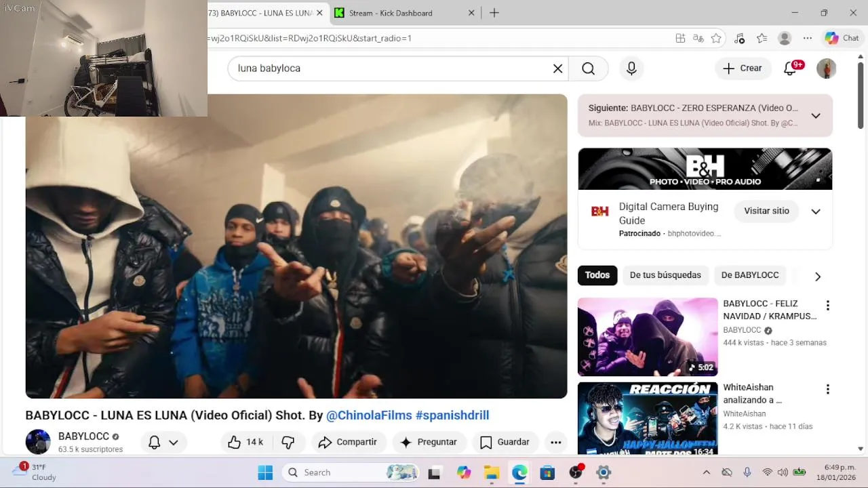Open Settings gear on the taskbar
Screen dimensions: 868x488
(604, 472)
